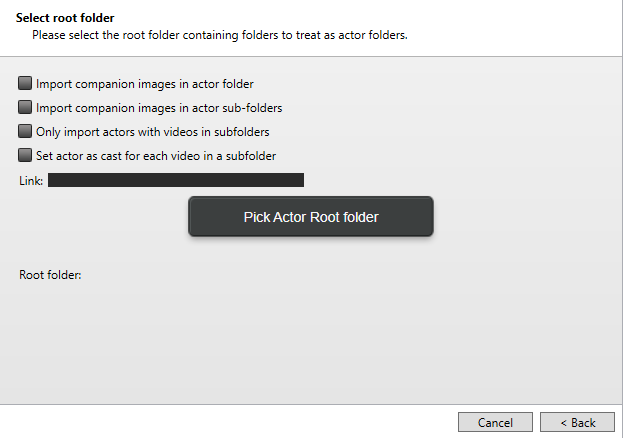This screenshot has height=438, width=623.
Task: Click the "Only import actors with videos" label text
Action: 152,132
